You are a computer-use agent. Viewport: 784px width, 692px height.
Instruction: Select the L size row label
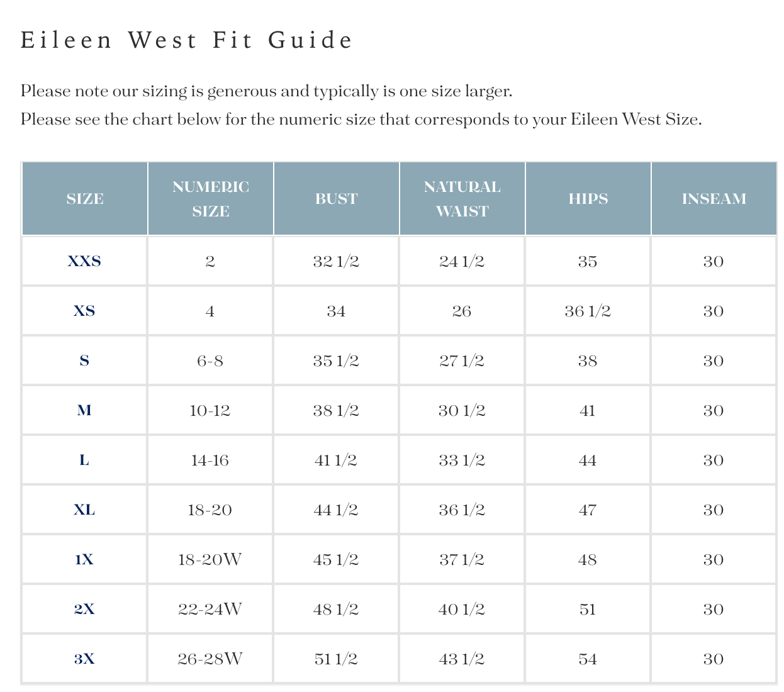pos(84,460)
